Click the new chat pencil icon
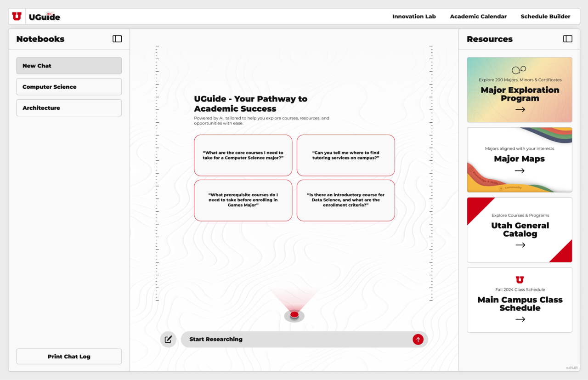This screenshot has width=588, height=380. [x=168, y=339]
